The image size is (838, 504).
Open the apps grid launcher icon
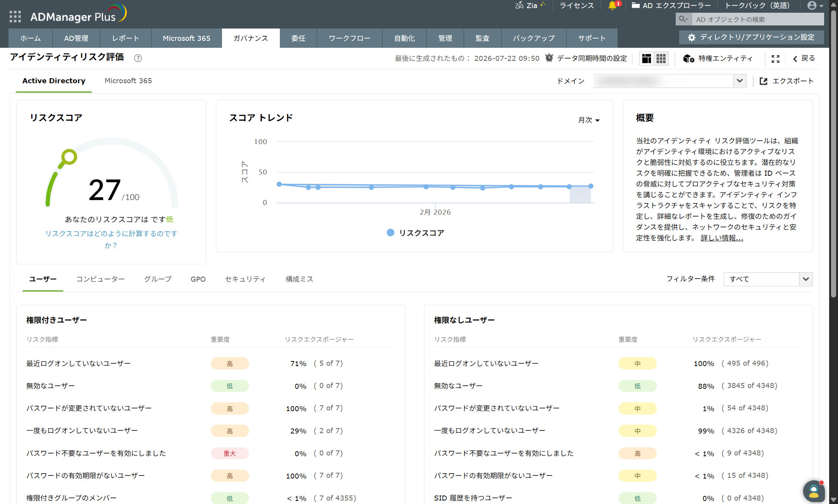pos(15,17)
